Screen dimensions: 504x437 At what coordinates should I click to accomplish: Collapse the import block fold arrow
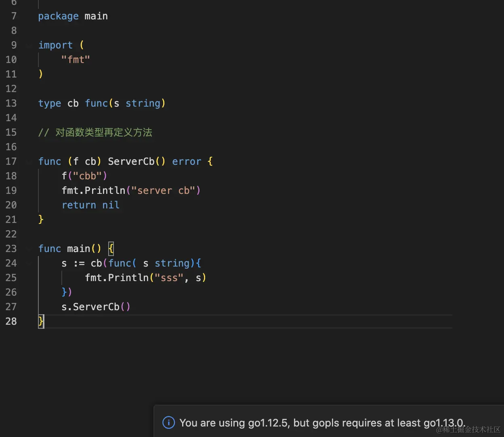coord(29,45)
